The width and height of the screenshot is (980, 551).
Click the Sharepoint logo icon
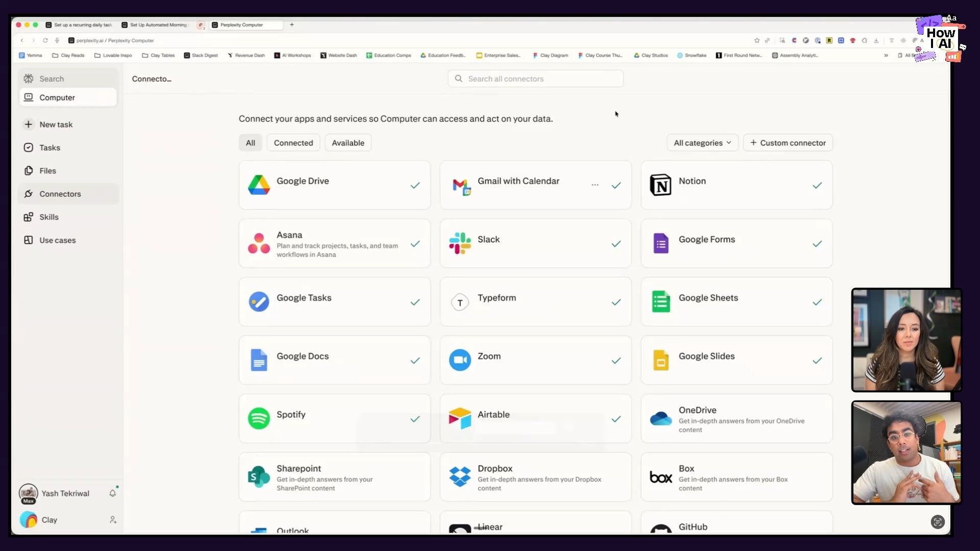pyautogui.click(x=259, y=477)
